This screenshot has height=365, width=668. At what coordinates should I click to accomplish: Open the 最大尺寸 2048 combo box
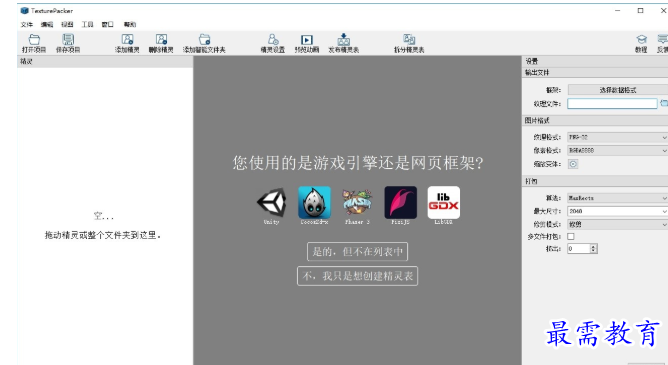click(617, 211)
